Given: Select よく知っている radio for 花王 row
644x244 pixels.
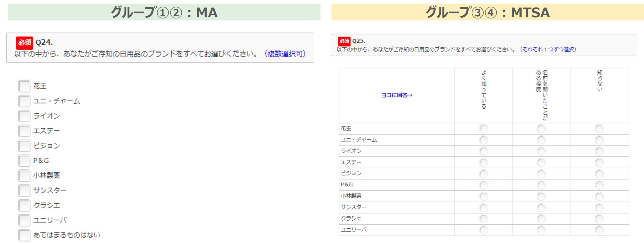Looking at the screenshot, I should pyautogui.click(x=484, y=129).
